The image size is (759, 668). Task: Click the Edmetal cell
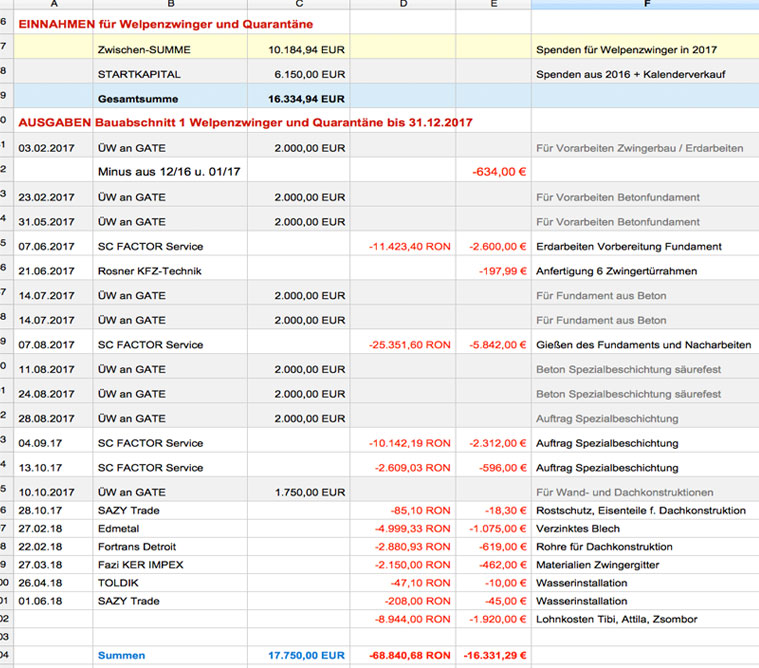coord(170,529)
